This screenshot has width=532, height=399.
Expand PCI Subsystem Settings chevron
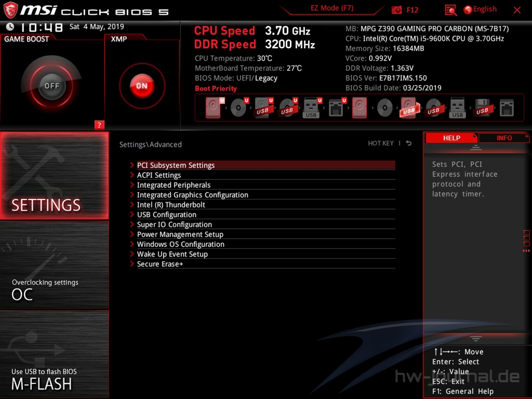[132, 165]
